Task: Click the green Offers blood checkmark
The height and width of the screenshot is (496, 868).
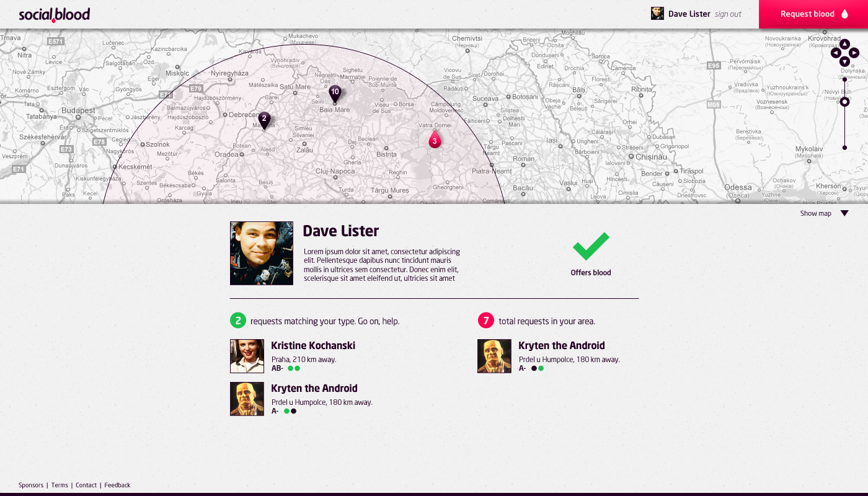Action: [591, 246]
